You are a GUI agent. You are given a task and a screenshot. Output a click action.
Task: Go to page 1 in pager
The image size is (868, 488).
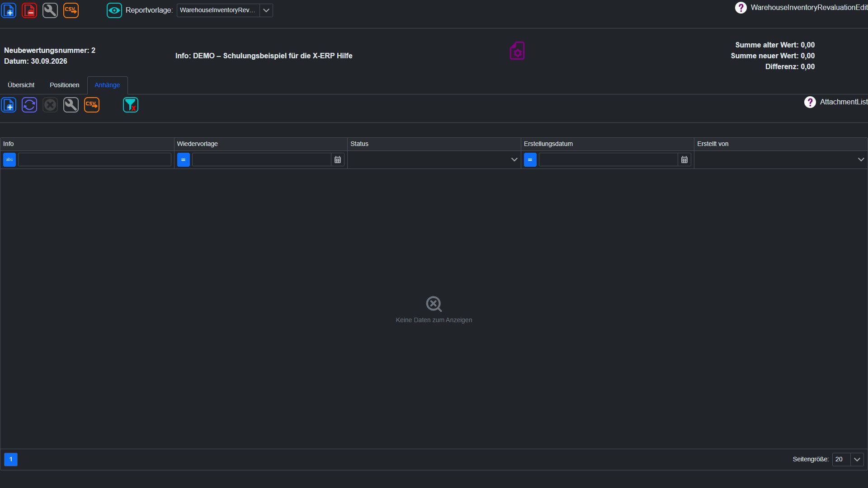[x=11, y=459]
